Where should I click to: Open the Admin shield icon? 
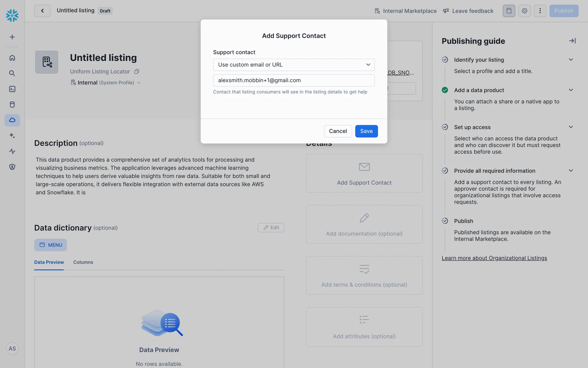12,167
